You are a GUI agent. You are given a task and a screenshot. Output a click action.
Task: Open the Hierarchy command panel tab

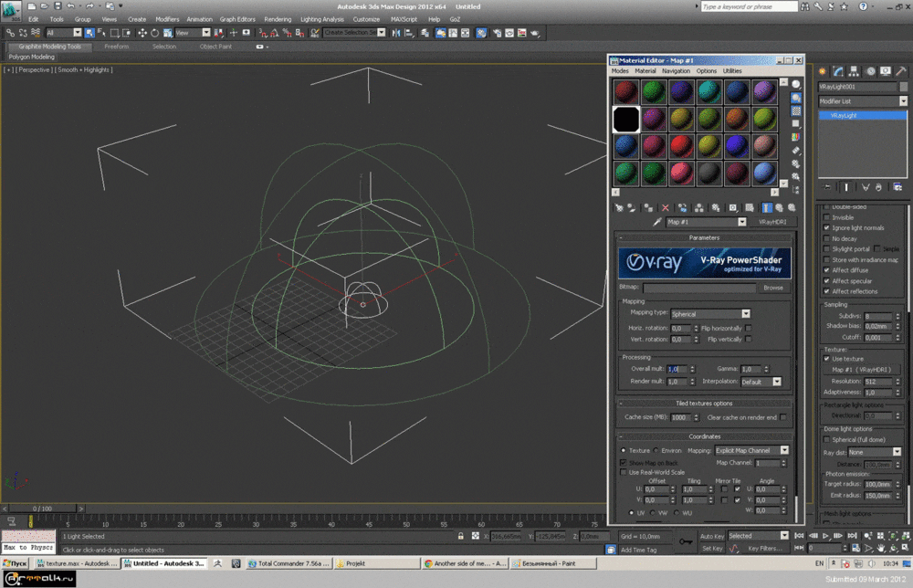point(854,71)
